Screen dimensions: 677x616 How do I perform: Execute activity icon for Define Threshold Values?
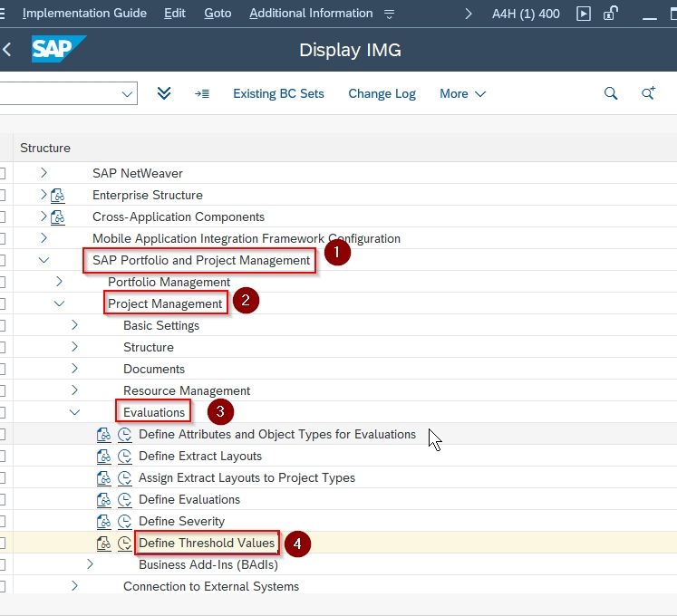pos(125,543)
